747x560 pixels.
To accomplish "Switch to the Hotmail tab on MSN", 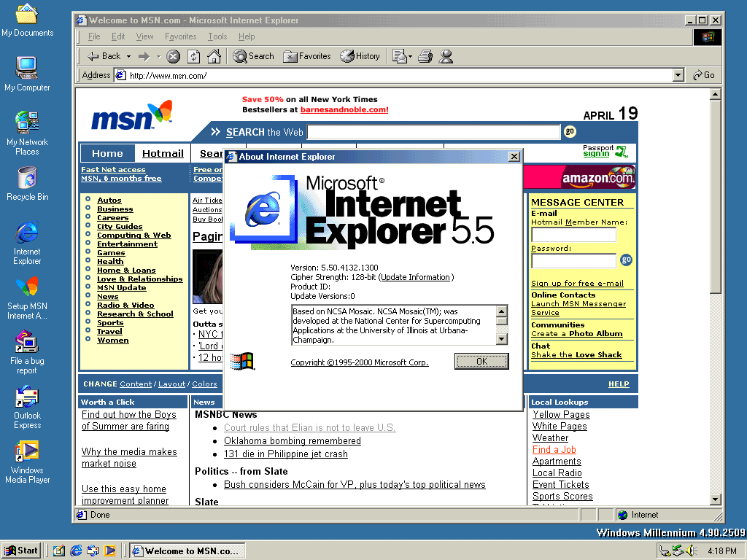I will coord(163,153).
